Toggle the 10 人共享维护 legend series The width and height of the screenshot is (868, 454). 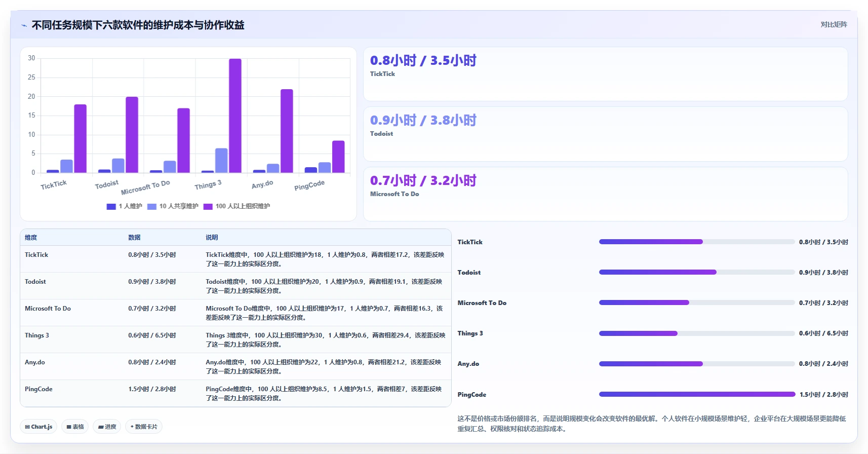tap(173, 206)
